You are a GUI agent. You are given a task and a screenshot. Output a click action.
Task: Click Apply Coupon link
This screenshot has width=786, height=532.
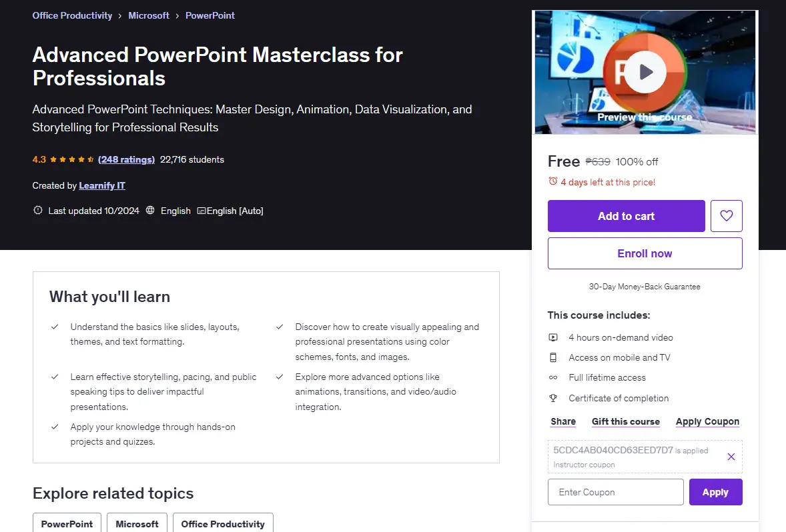(707, 421)
